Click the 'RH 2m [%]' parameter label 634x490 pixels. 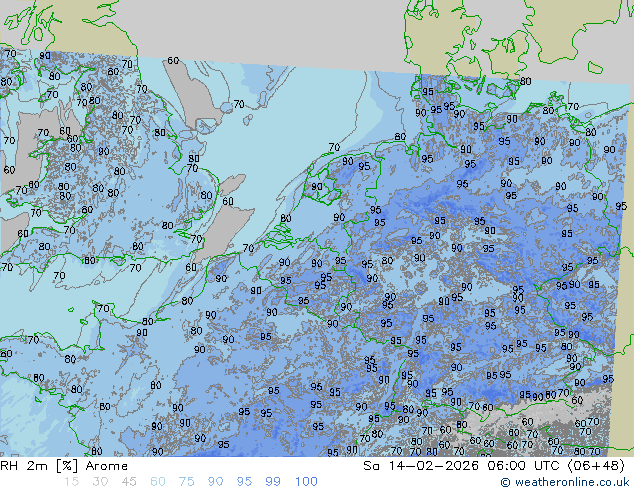coord(39,466)
